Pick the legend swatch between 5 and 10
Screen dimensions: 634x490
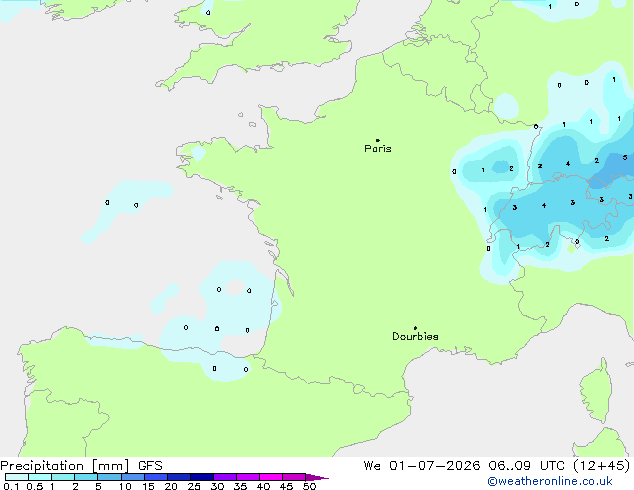point(110,477)
